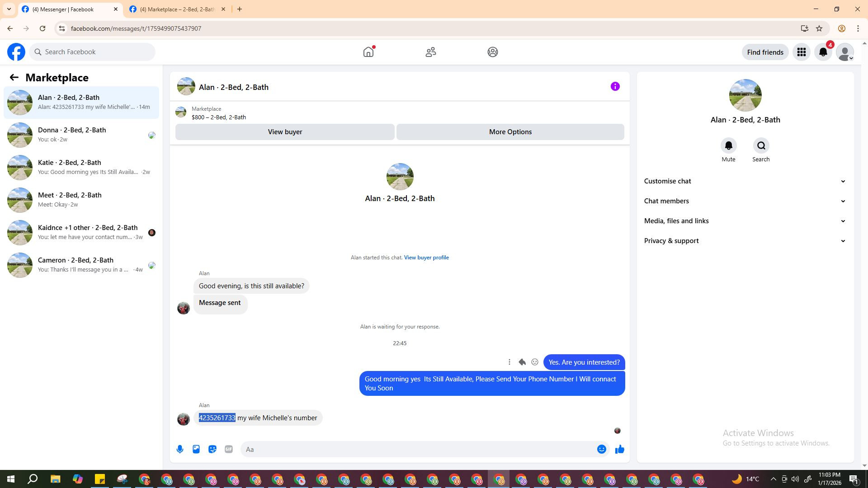Click the View buyer button
This screenshot has width=868, height=488.
[285, 132]
